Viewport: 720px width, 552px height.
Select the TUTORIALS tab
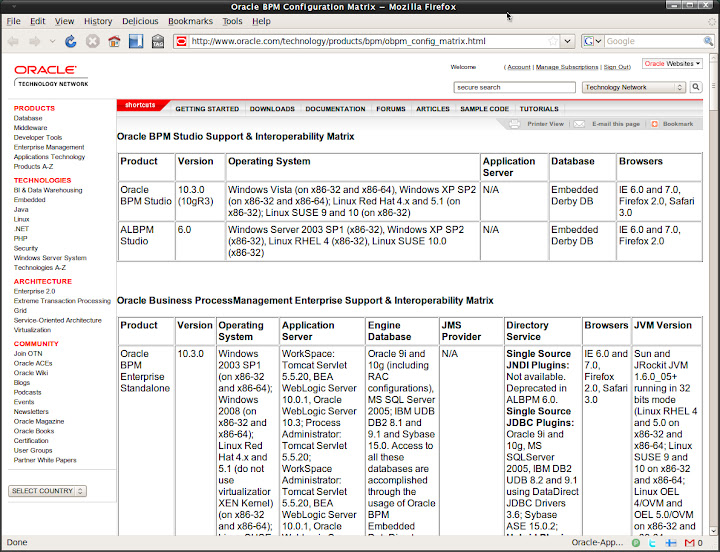tap(539, 109)
